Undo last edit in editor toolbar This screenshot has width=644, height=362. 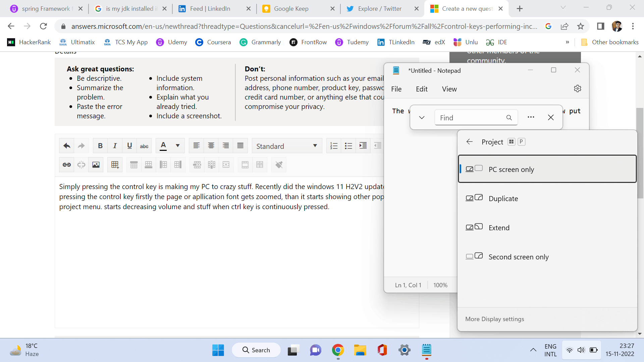click(67, 146)
